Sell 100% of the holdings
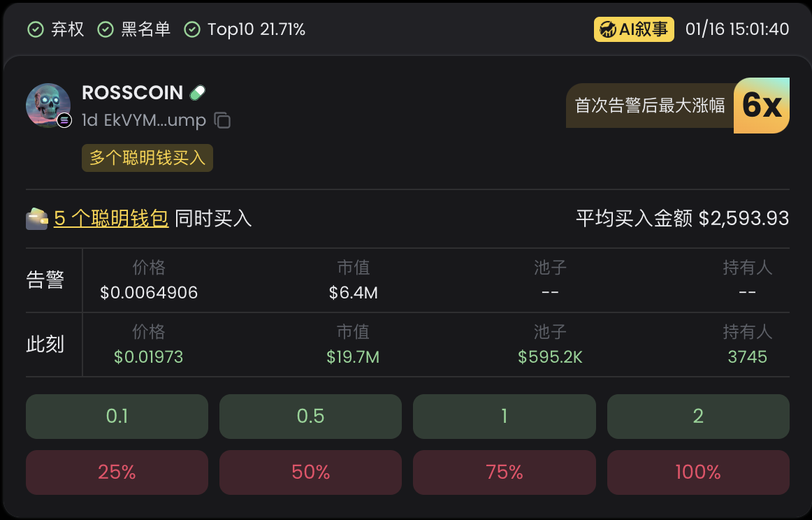Image resolution: width=812 pixels, height=520 pixels. [x=698, y=472]
